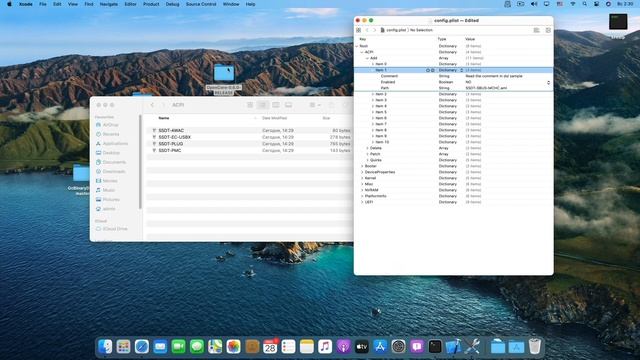This screenshot has width=640, height=360.
Task: Open Launchpad in the Dock
Action: click(x=123, y=347)
